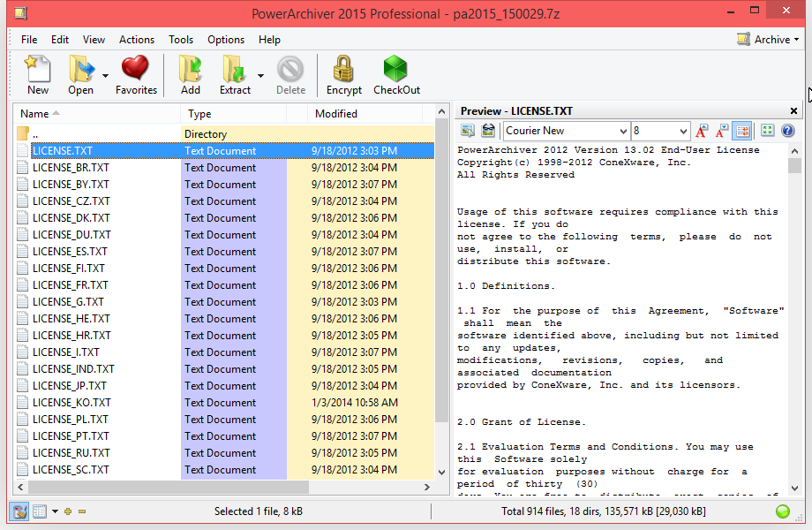Open the Edit menu

pos(59,40)
